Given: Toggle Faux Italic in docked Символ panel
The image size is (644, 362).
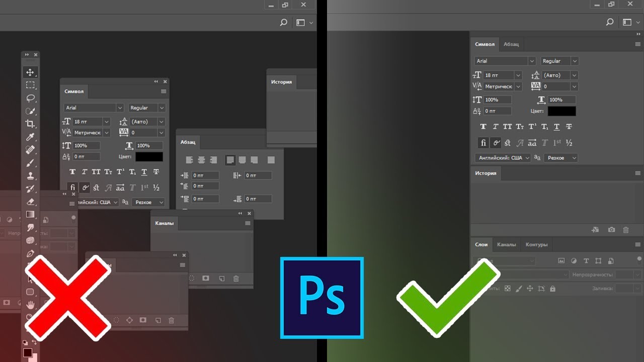Looking at the screenshot, I should (496, 127).
